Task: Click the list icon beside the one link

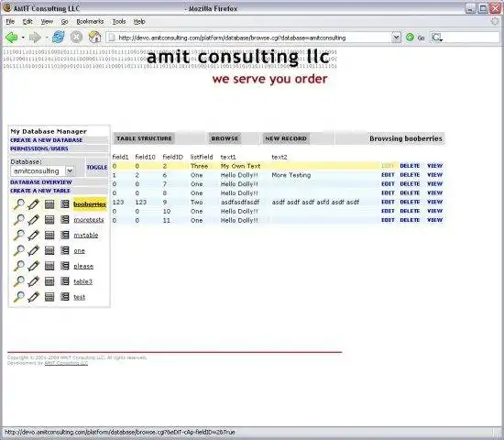Action: coord(65,250)
